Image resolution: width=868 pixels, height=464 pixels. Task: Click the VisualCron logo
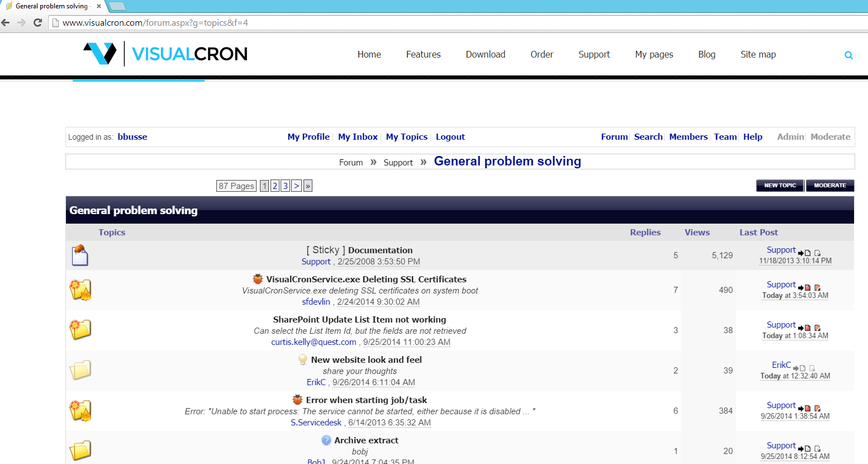coord(165,54)
